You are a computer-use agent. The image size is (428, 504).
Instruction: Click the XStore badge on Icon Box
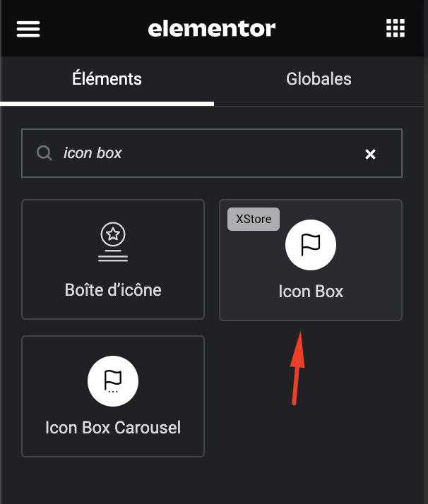coord(254,219)
